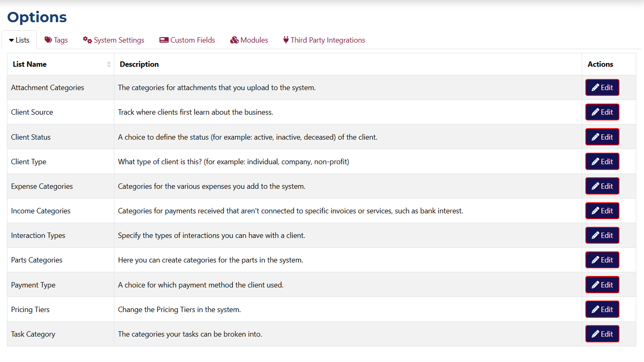Open Edit for Expense Categories

pyautogui.click(x=602, y=186)
